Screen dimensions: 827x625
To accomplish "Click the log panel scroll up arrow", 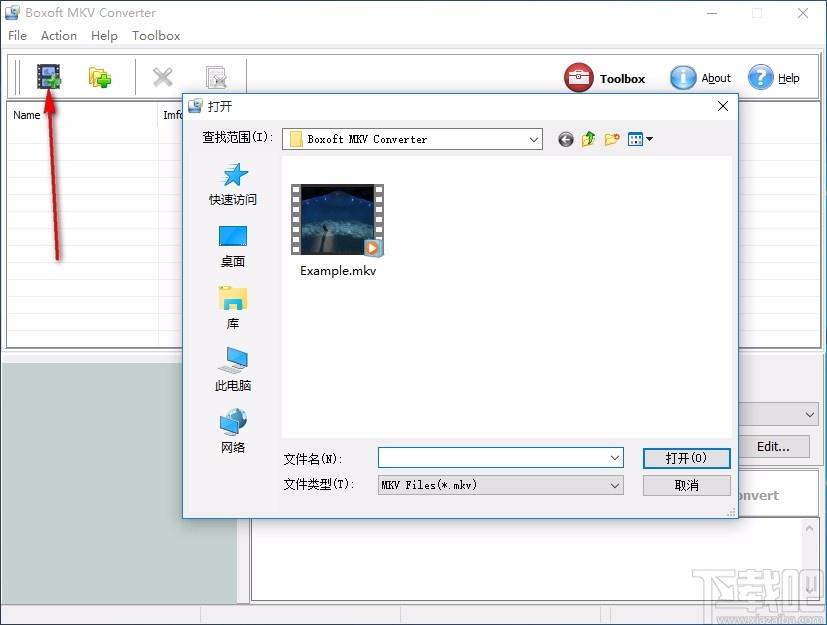I will pyautogui.click(x=810, y=528).
